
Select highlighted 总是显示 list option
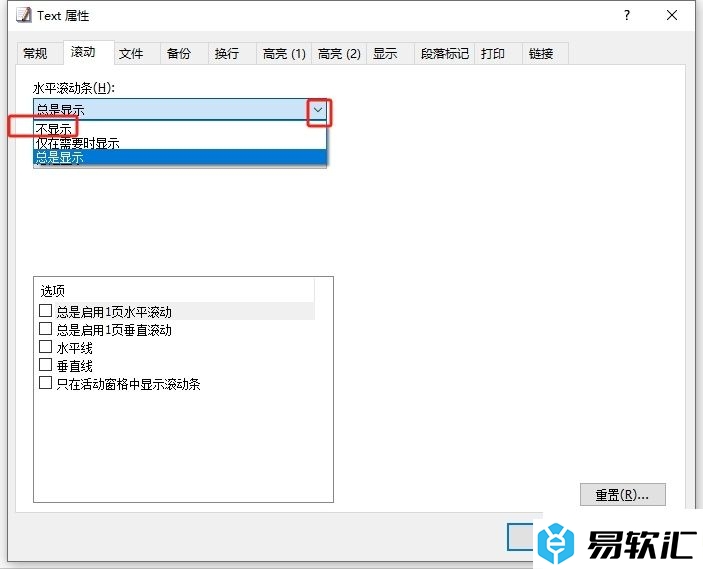click(180, 157)
